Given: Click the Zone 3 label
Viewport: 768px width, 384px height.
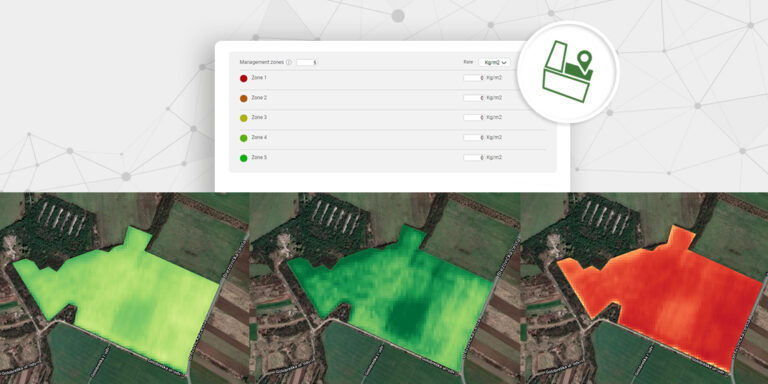Looking at the screenshot, I should (x=259, y=118).
